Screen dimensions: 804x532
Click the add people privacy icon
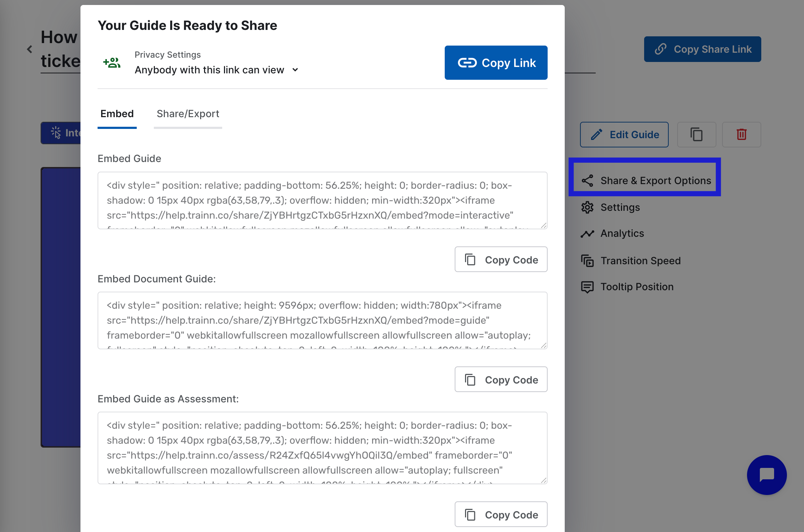pyautogui.click(x=112, y=63)
